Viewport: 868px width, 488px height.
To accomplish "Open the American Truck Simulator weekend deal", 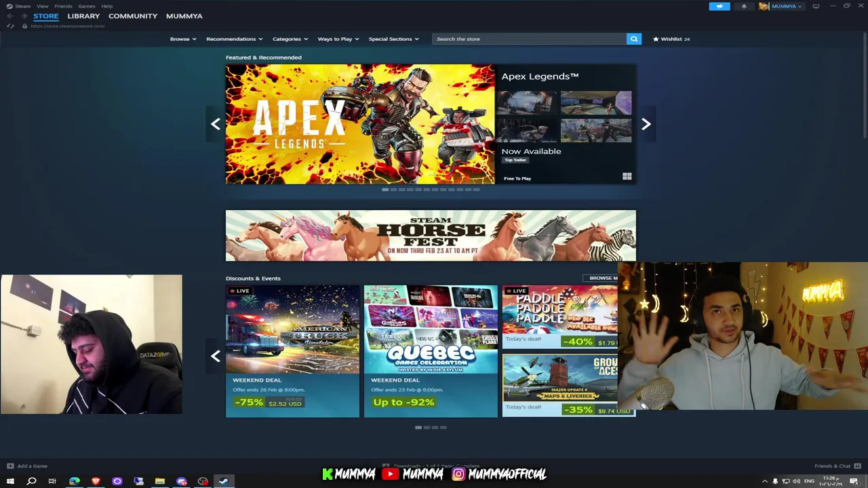I will coord(292,351).
